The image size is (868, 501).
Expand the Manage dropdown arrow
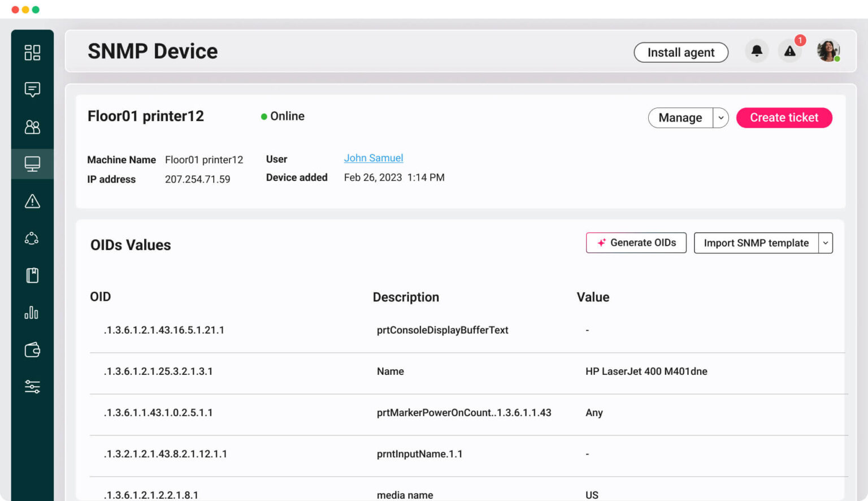click(x=721, y=118)
